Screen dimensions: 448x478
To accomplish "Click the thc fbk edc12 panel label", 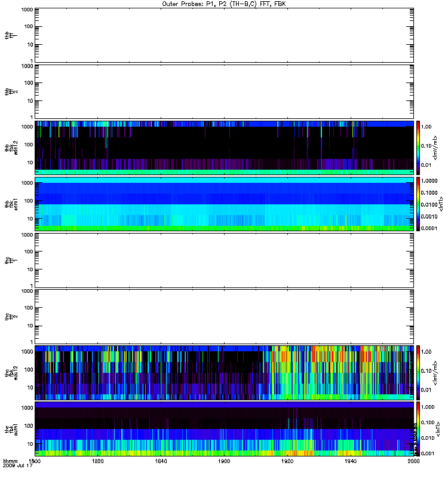I will (11, 373).
